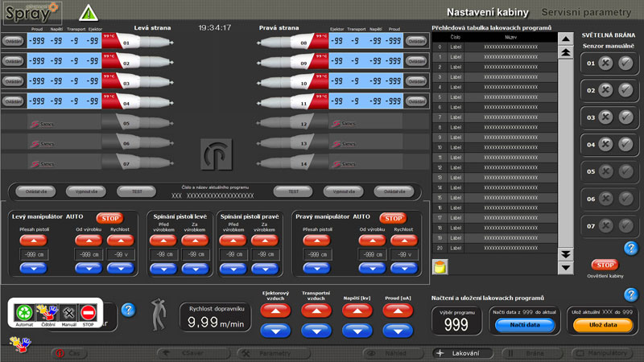Switch to Servisní parametry tab
This screenshot has width=644, height=362.
click(586, 13)
